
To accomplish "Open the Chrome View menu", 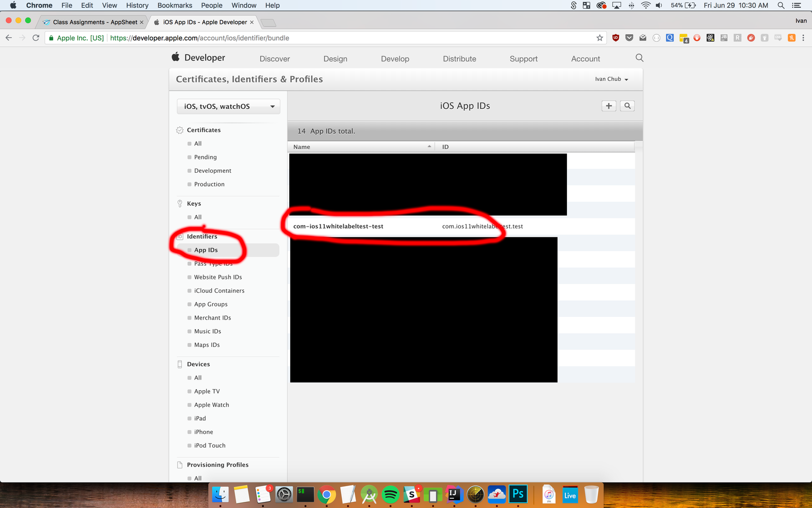I will [x=110, y=5].
